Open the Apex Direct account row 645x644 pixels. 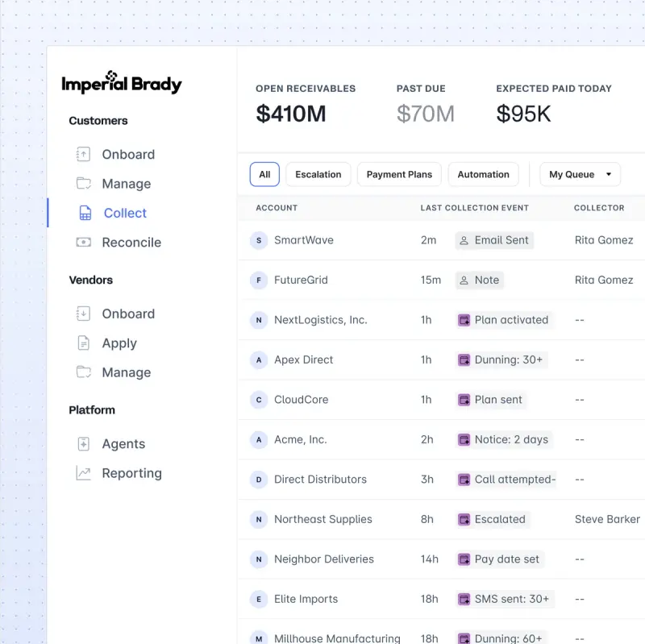coord(441,359)
